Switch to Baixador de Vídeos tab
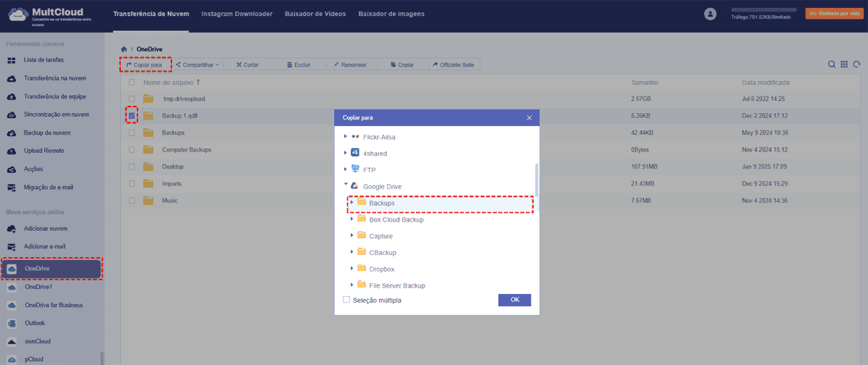Screen dimensions: 868x365 click(x=315, y=14)
